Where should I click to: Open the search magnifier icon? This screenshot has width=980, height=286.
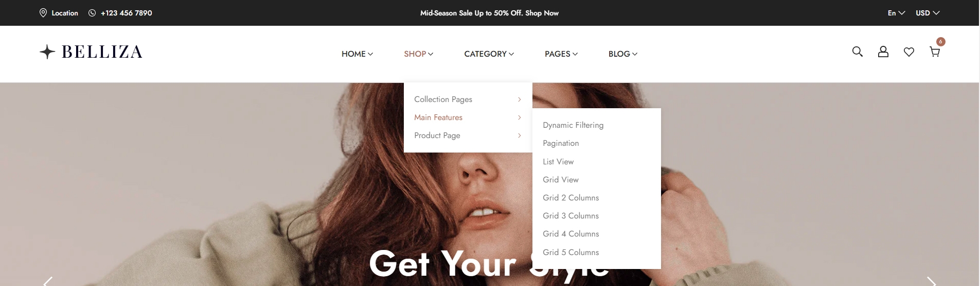(x=857, y=52)
